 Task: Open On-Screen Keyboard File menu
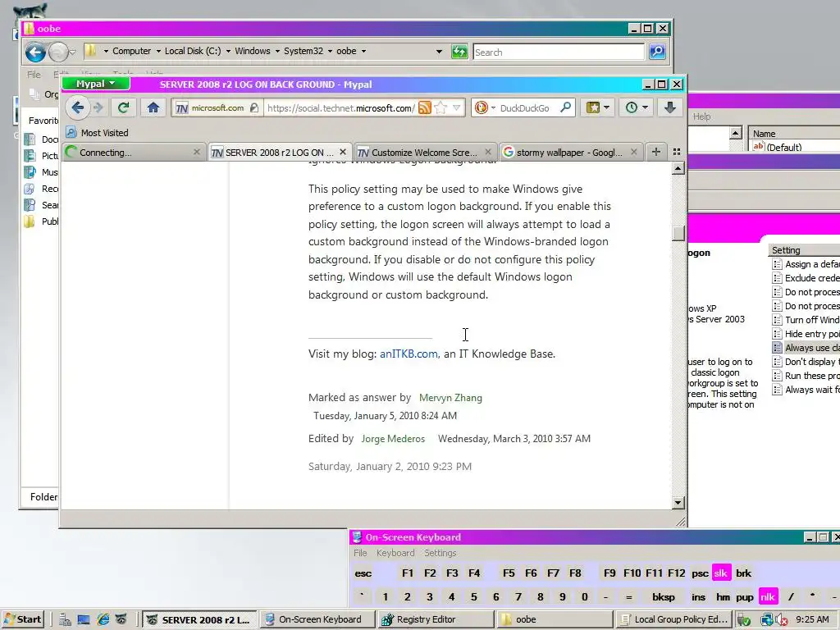(x=360, y=553)
